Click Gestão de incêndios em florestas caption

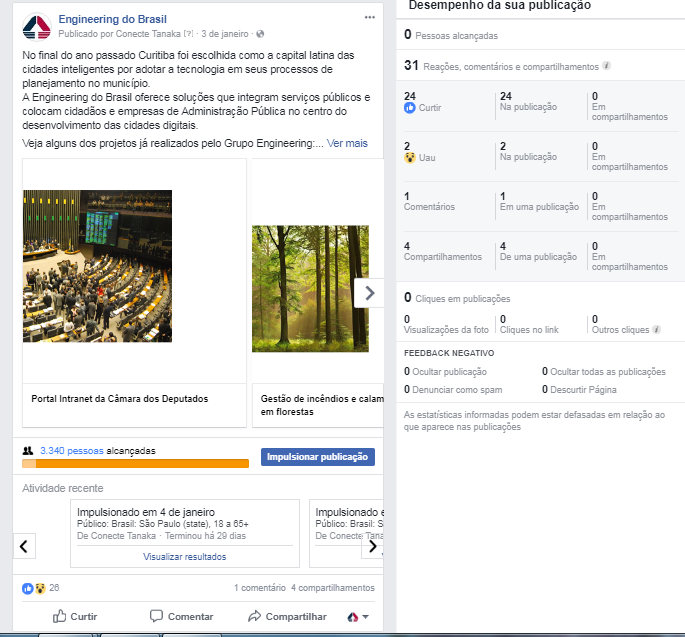click(x=322, y=405)
